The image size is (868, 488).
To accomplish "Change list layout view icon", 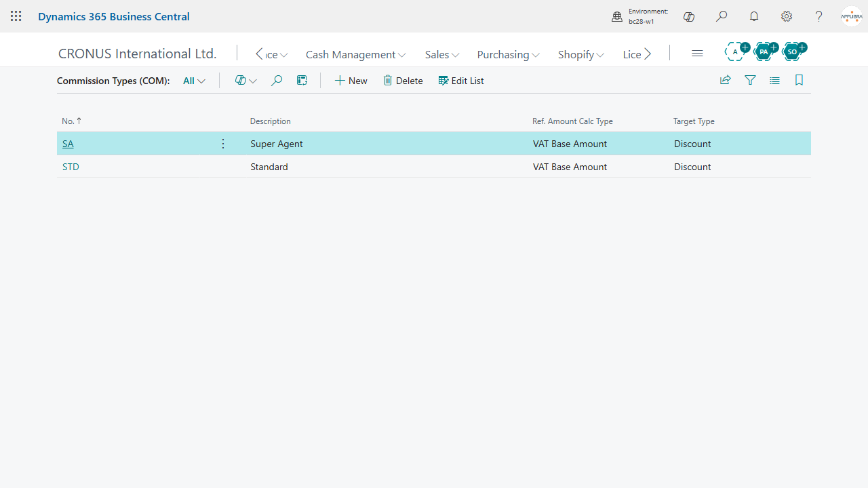I will [774, 80].
